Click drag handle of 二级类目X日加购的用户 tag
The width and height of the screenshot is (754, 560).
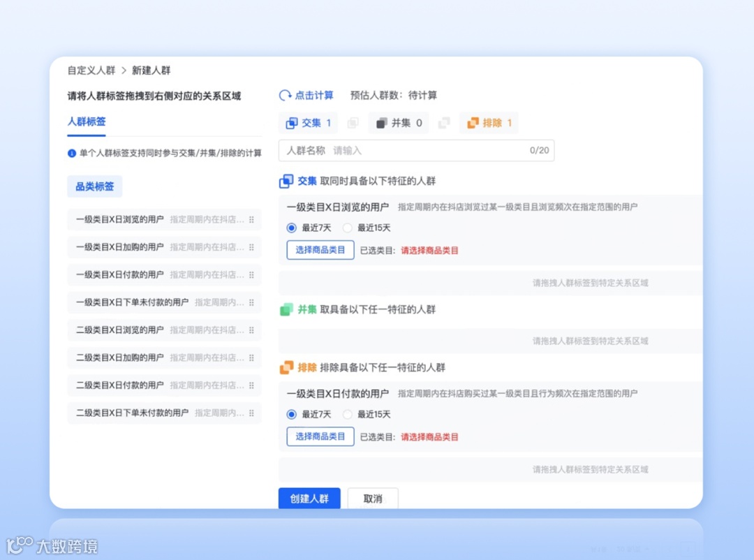(x=251, y=358)
